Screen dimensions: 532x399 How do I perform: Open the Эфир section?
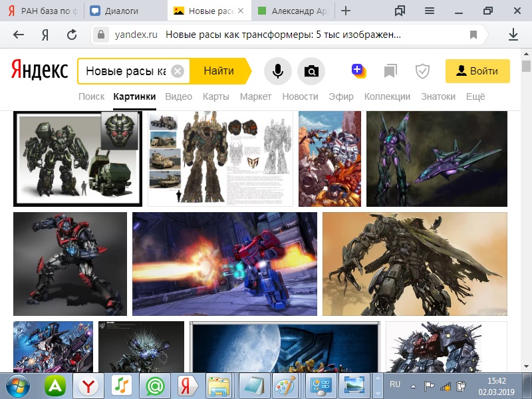(x=341, y=96)
